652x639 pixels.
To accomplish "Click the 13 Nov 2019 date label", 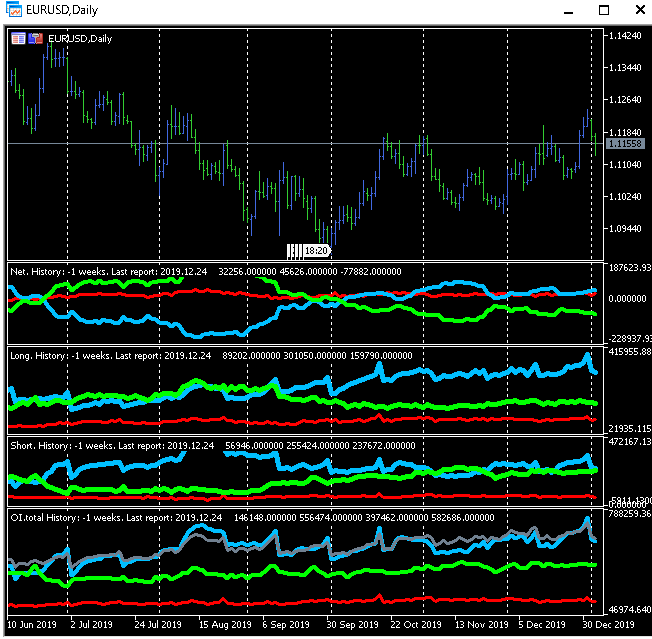I will click(x=482, y=624).
